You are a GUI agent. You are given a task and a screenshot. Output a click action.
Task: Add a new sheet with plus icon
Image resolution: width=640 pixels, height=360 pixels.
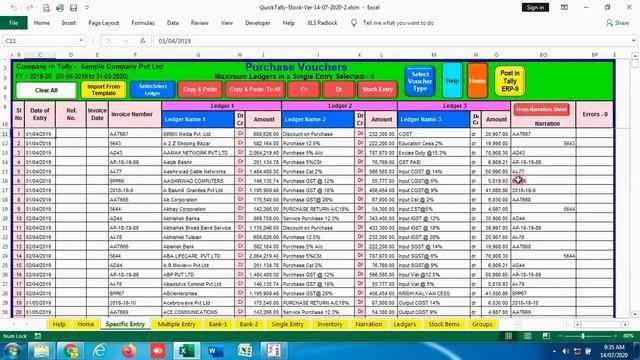(518, 324)
